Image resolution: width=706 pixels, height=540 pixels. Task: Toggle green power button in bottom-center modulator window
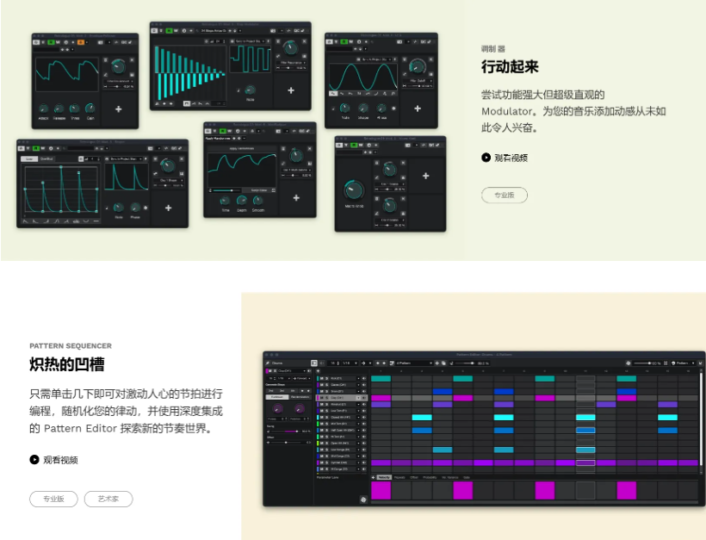tap(225, 130)
